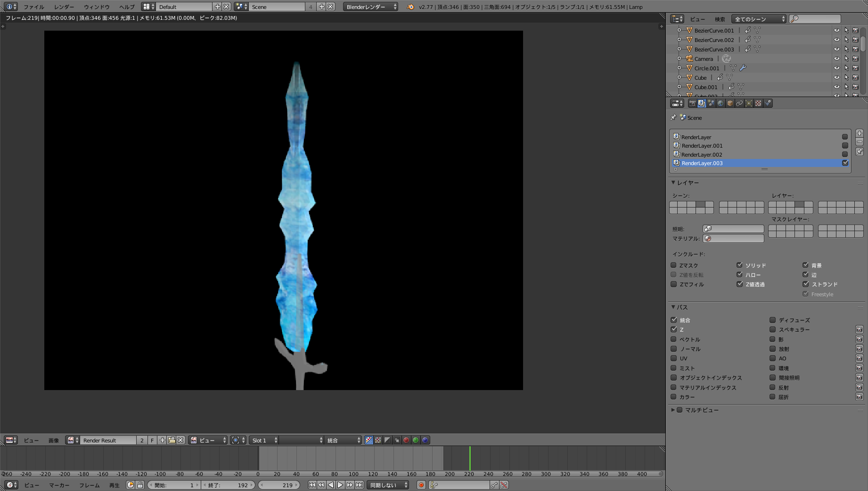The image size is (868, 491).
Task: Click the Blender logo in info header
Action: pyautogui.click(x=410, y=7)
